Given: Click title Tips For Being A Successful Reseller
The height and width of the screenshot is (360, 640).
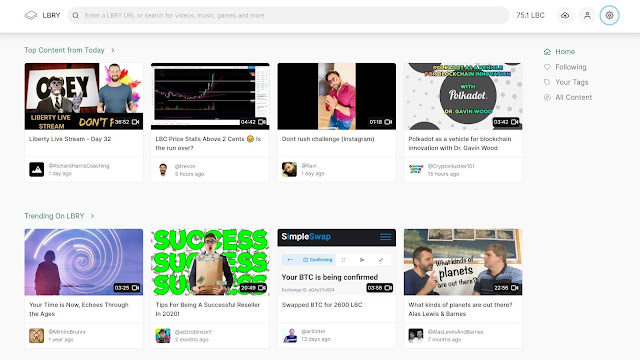Looking at the screenshot, I should [207, 309].
